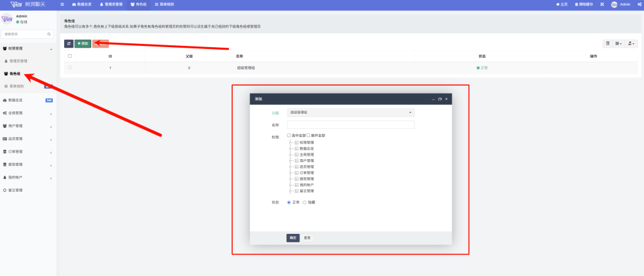Image resolution: width=644 pixels, height=276 pixels.
Task: Click the 名称 input field in the dialog
Action: pyautogui.click(x=350, y=124)
